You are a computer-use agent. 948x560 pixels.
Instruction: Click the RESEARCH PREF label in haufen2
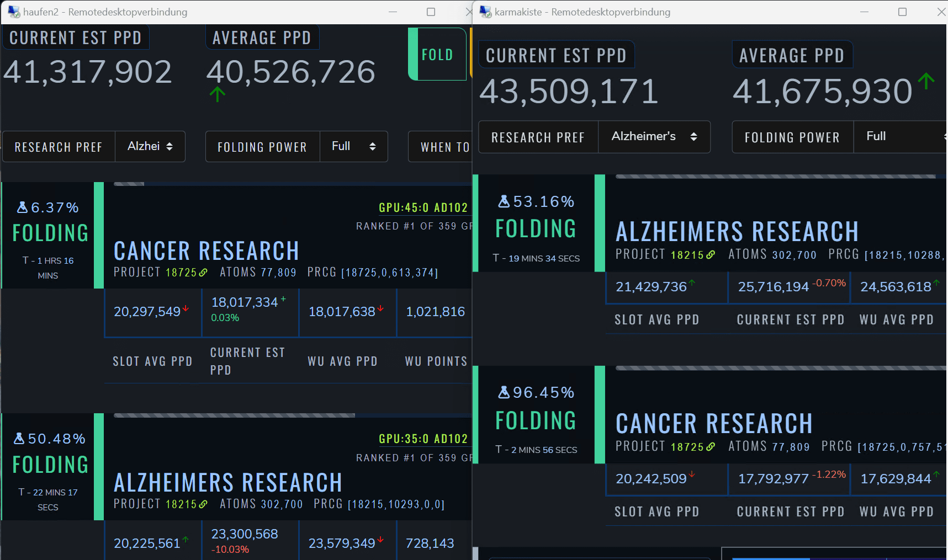tap(59, 147)
